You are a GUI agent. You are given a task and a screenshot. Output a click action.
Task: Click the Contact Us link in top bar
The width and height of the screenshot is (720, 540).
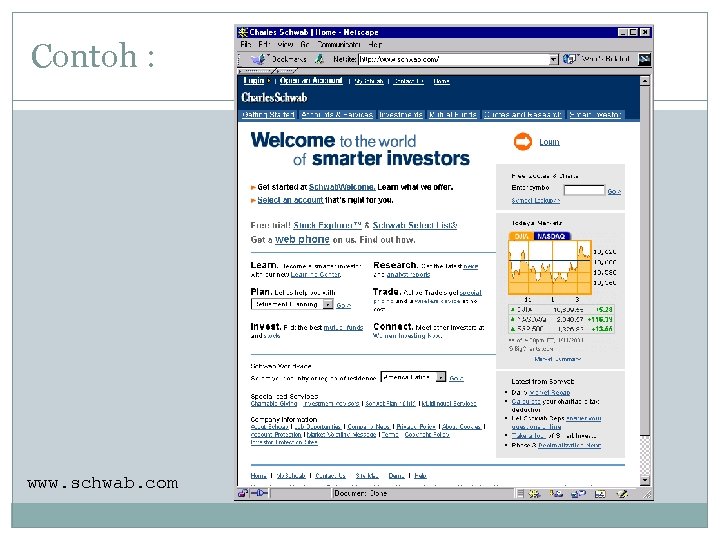409,81
